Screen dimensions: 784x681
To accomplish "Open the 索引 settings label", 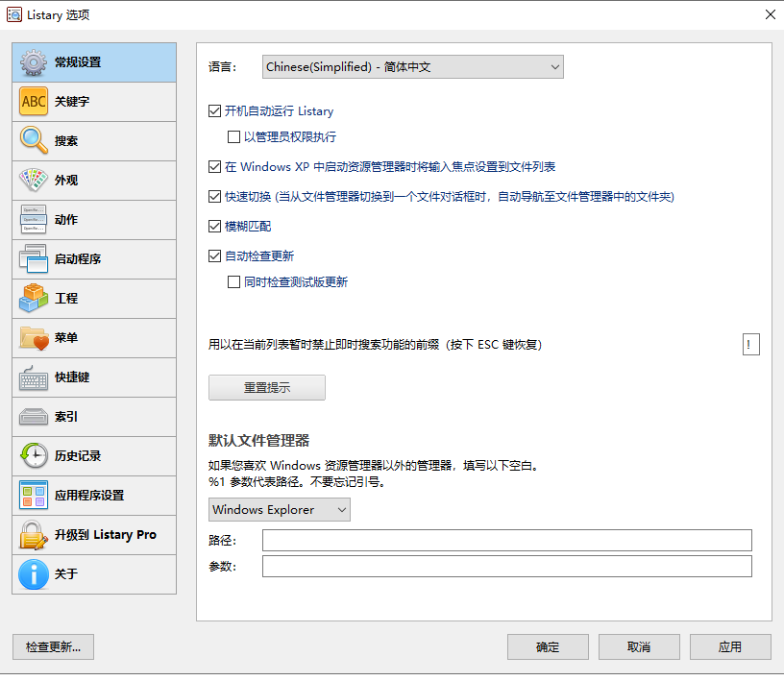I will click(x=66, y=417).
